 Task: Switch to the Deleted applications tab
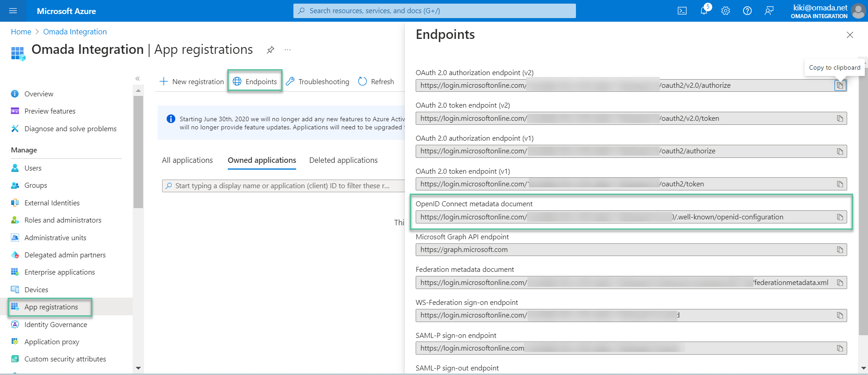343,160
